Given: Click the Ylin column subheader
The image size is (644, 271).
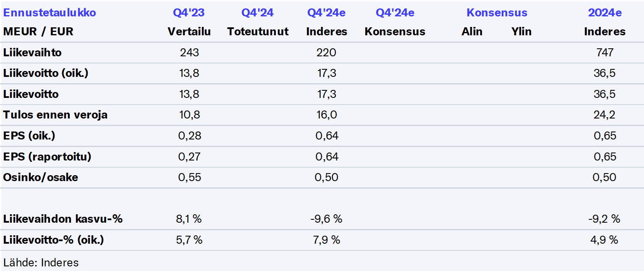Looking at the screenshot, I should coord(521,32).
